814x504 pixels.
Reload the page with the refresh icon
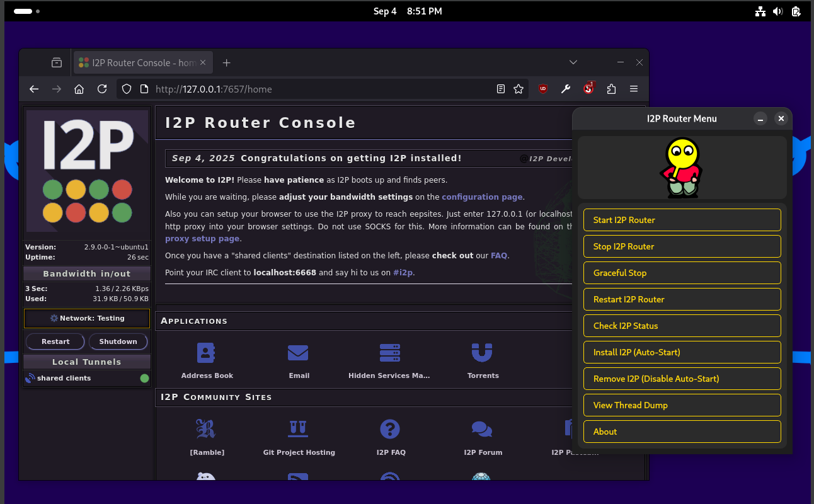[x=102, y=89]
